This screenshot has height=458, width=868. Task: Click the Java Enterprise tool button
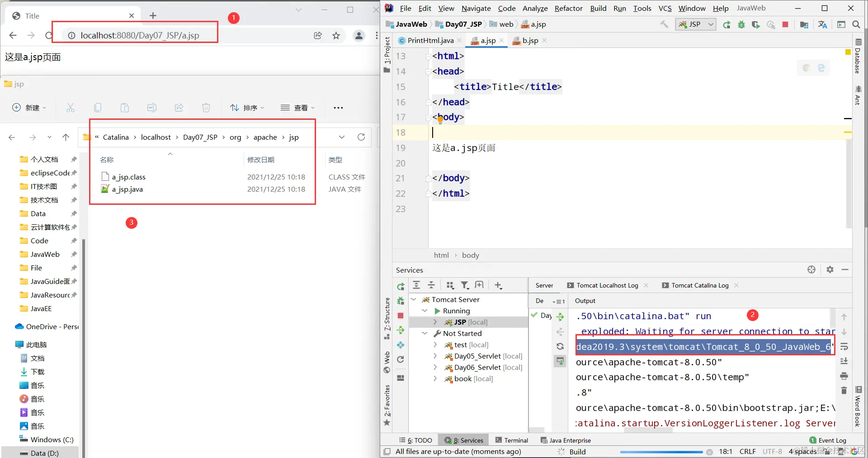[566, 440]
